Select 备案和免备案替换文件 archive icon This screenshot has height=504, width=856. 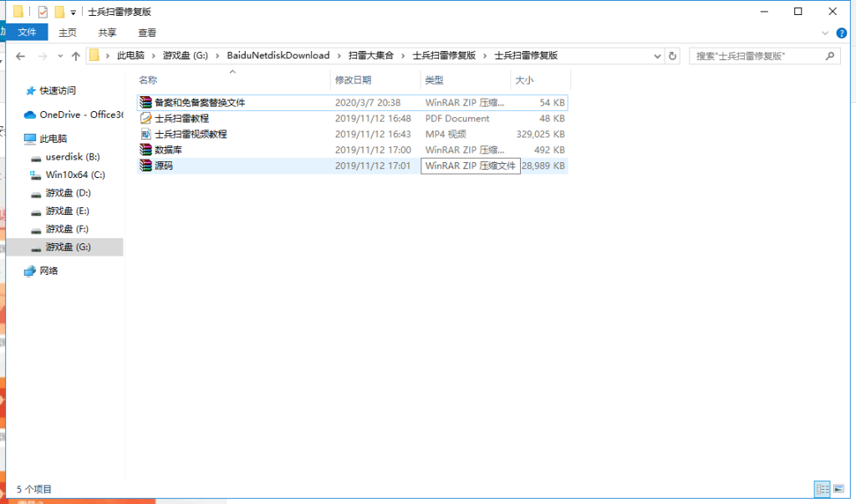tap(145, 102)
